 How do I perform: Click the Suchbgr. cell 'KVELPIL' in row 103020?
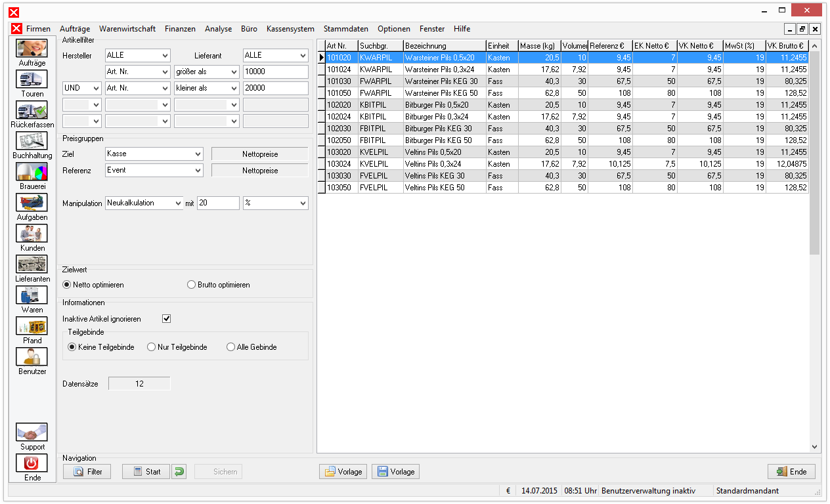[x=381, y=152]
